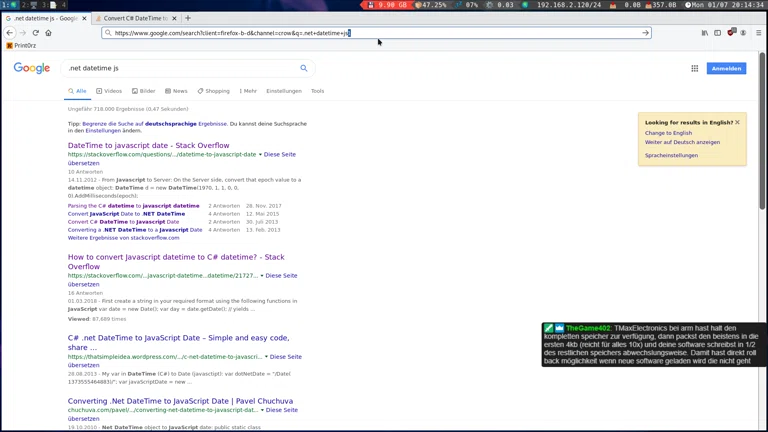Open 'How to convert Javascript datetime to C# datetime?'
The height and width of the screenshot is (432, 768).
176,262
